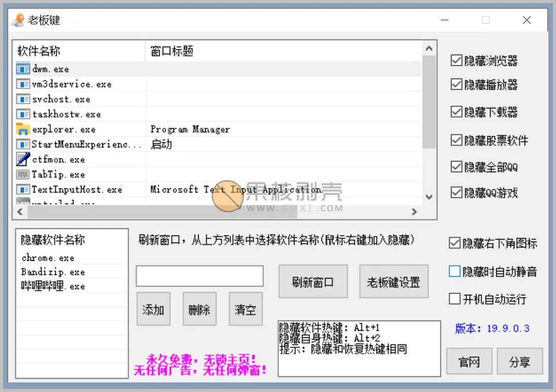Image resolution: width=556 pixels, height=392 pixels.
Task: Click the 刷新窗口 button
Action: pyautogui.click(x=313, y=282)
